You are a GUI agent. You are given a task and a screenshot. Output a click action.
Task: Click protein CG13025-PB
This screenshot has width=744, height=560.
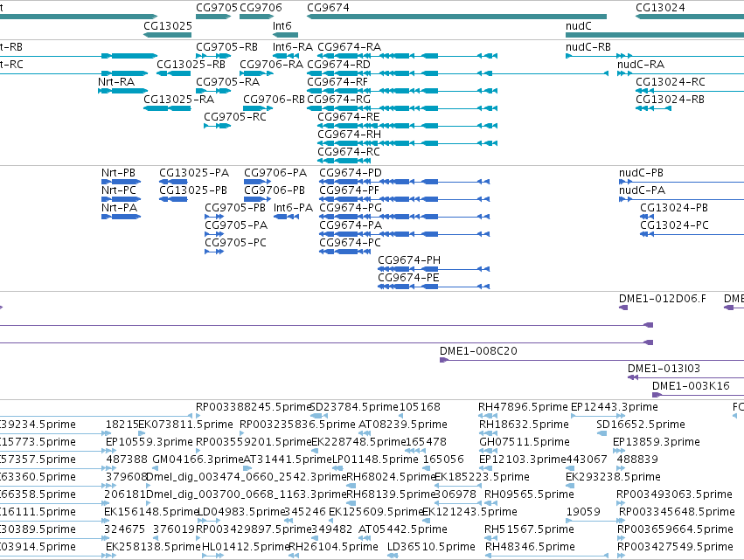pyautogui.click(x=193, y=190)
